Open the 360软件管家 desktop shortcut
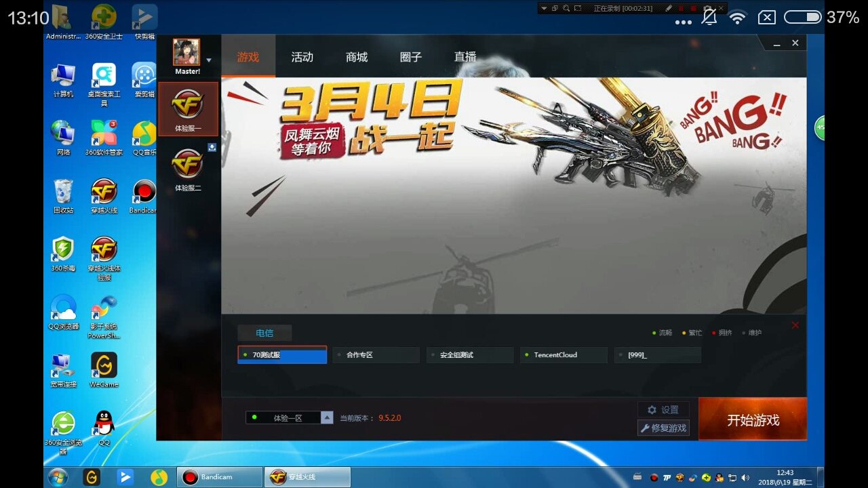Image resolution: width=868 pixels, height=488 pixels. [x=104, y=138]
